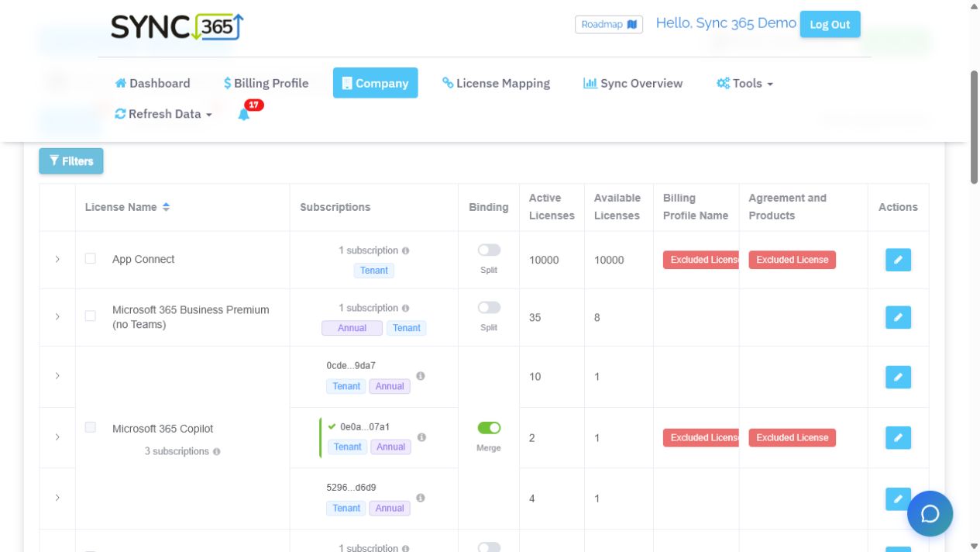This screenshot has width=980, height=552.
Task: Show info icon for subscription 5296...d6d9
Action: point(421,498)
